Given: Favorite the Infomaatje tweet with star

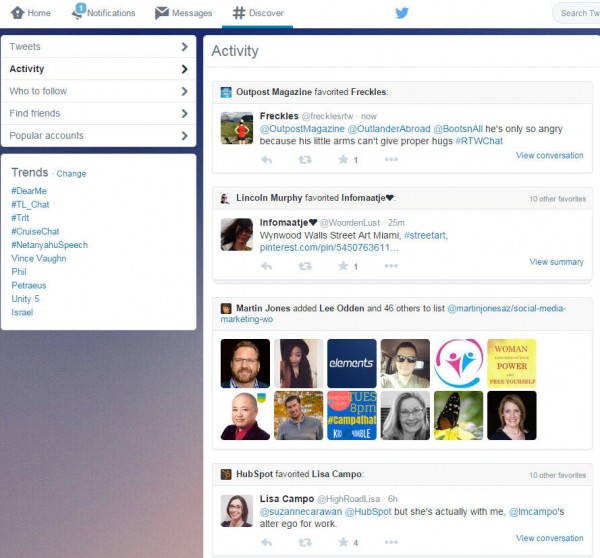Looking at the screenshot, I should (343, 266).
